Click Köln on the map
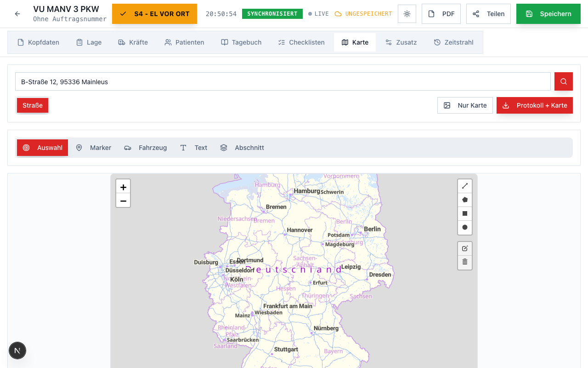 click(x=237, y=279)
